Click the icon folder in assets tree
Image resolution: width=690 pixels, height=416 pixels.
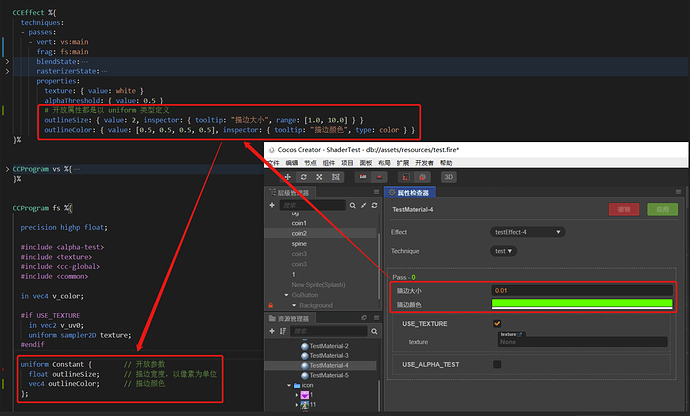click(x=304, y=385)
